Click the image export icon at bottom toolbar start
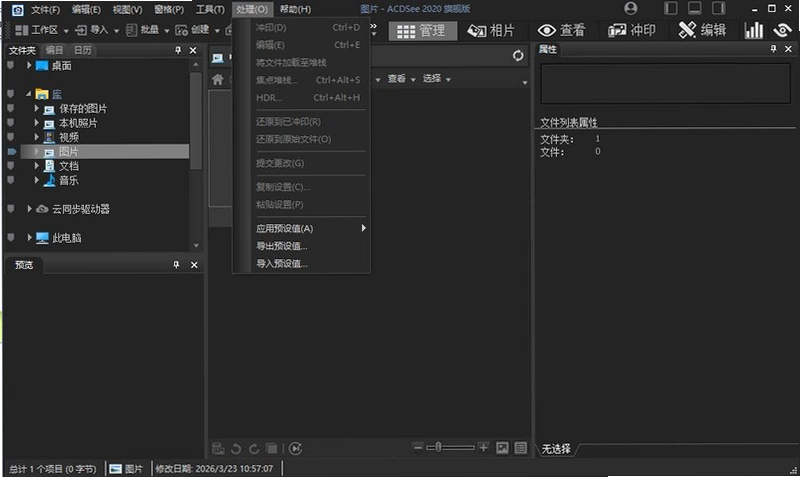This screenshot has width=800, height=477. [x=218, y=448]
